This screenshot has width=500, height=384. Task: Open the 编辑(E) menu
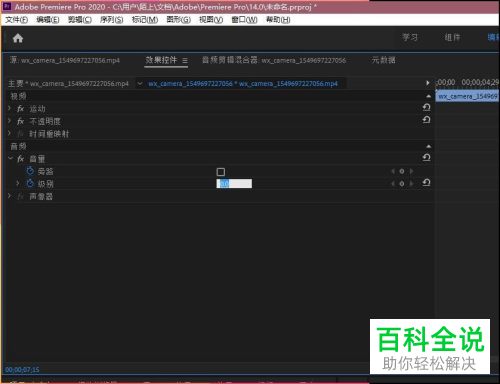pyautogui.click(x=48, y=20)
